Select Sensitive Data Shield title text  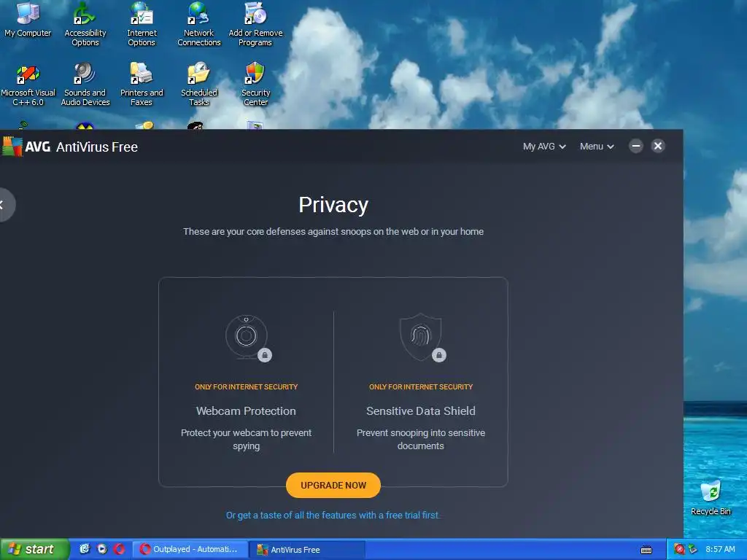click(421, 411)
